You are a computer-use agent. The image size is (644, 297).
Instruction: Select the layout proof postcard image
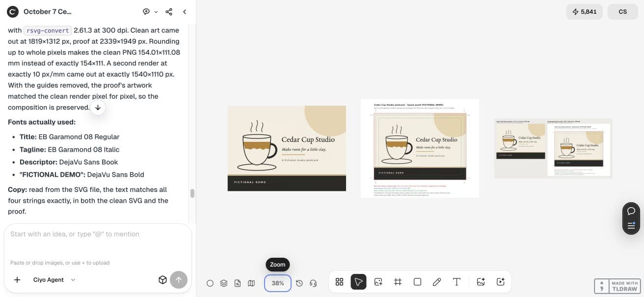click(420, 148)
